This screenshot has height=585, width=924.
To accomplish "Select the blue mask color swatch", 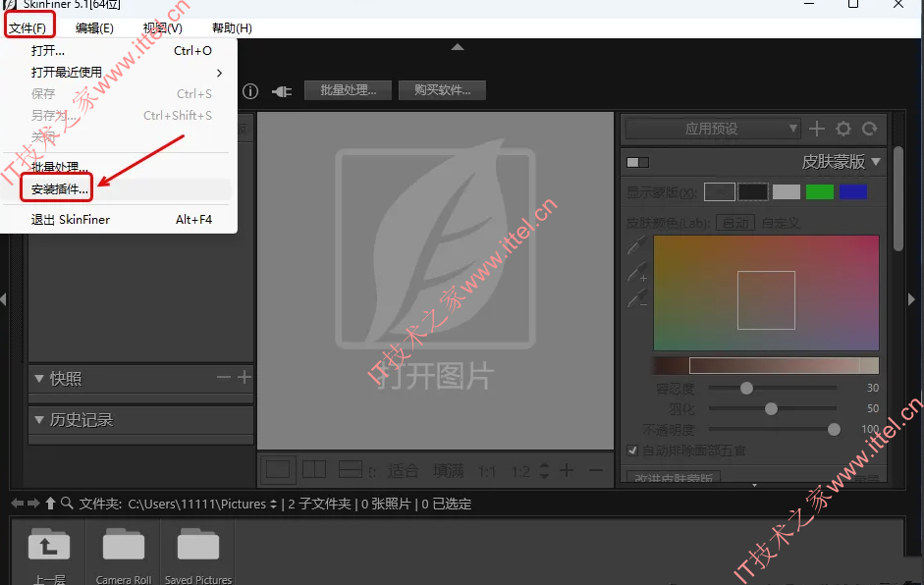I will pyautogui.click(x=852, y=191).
